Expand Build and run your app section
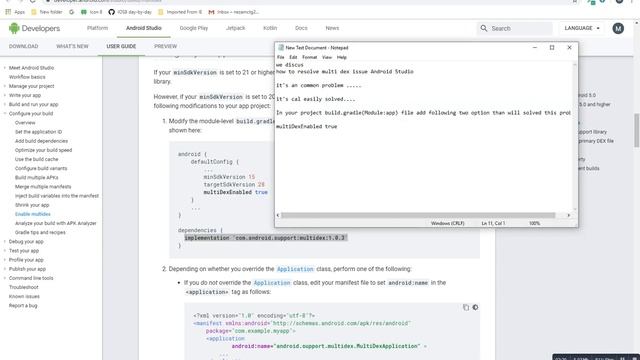Image resolution: width=640 pixels, height=360 pixels. [5, 104]
